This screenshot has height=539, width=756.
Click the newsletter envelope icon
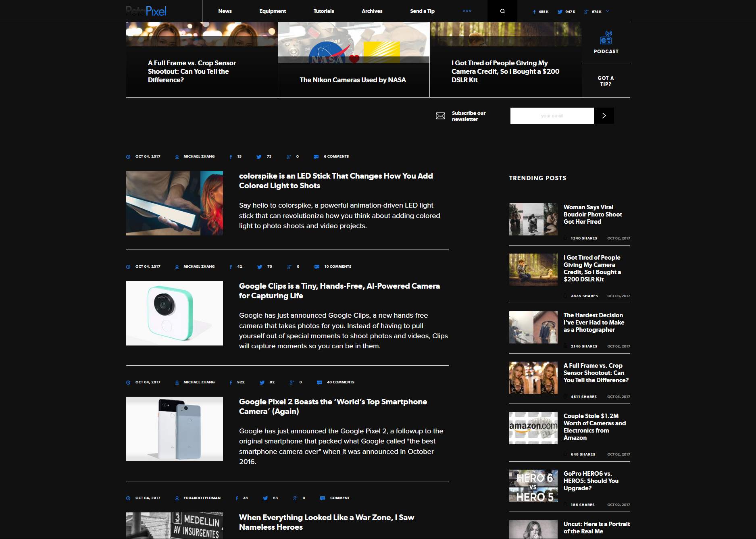click(x=440, y=116)
